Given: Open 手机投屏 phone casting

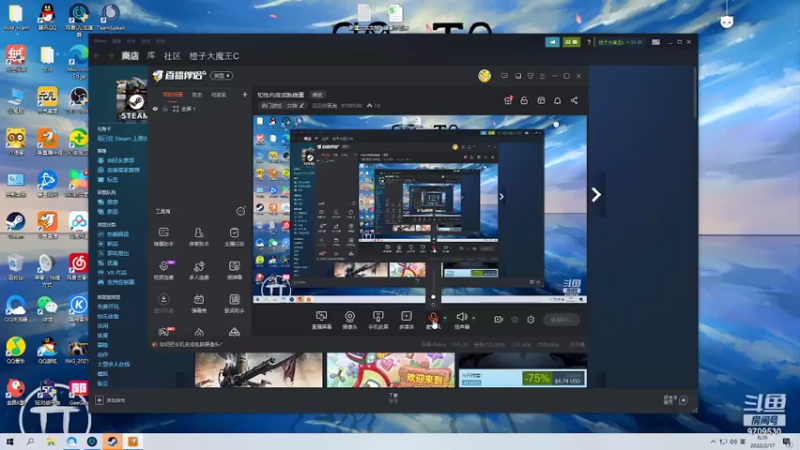Looking at the screenshot, I should tap(378, 320).
